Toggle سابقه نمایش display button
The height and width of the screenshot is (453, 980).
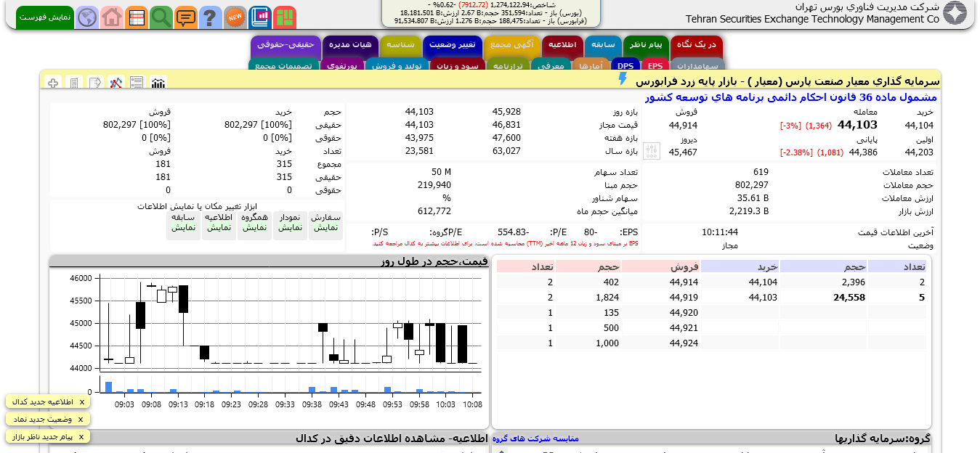183,226
